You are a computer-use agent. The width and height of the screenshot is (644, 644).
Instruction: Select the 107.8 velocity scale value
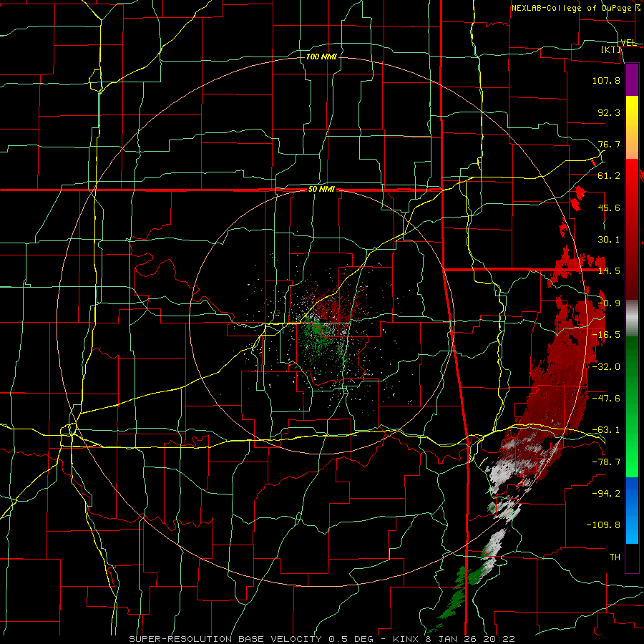coord(606,80)
